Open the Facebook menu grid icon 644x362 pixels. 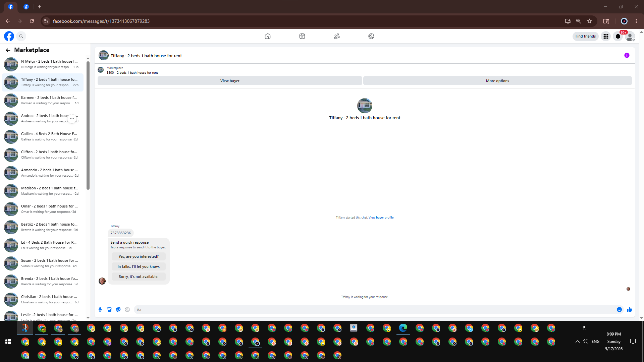606,36
